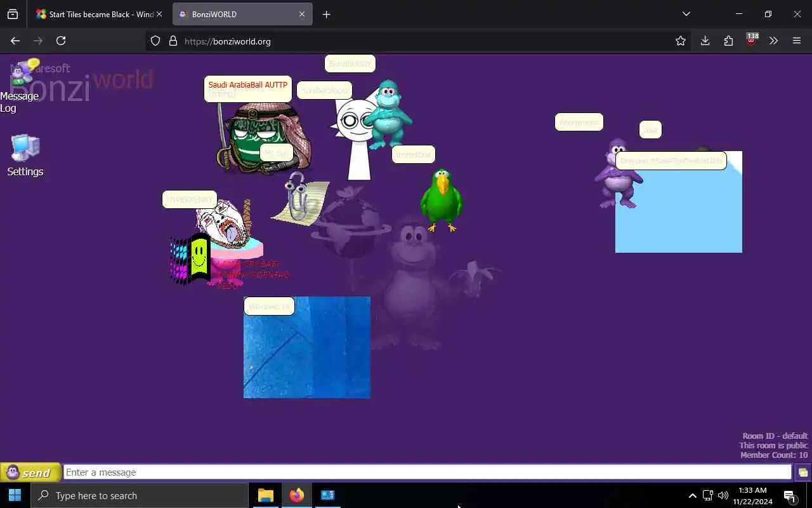
Task: Click the Firefox taskbar icon
Action: pyautogui.click(x=297, y=495)
